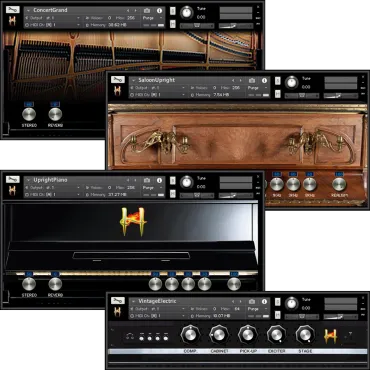Click the EXCITER knob in VintageElectric
This screenshot has height=370, width=370.
[x=276, y=335]
